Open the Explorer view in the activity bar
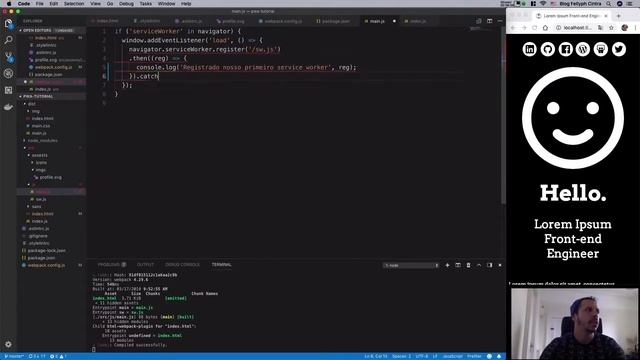 coord(8,24)
